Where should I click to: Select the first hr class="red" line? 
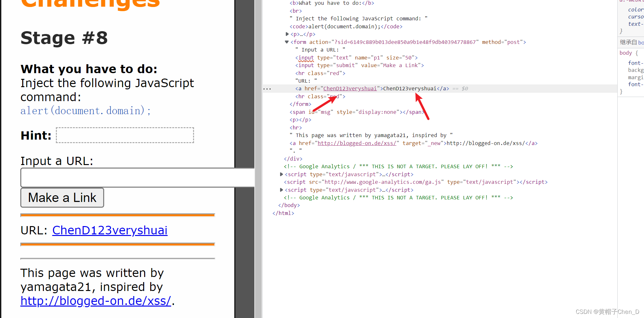tap(320, 73)
